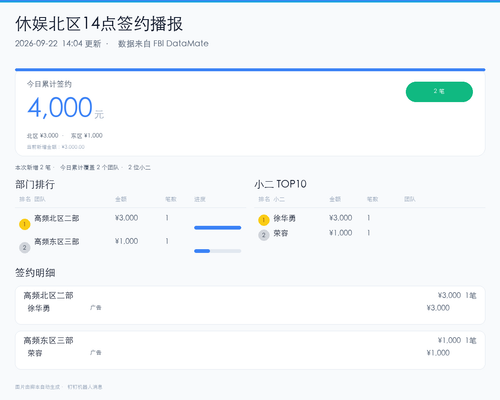Click the 广告 tag next to 荣容

pyautogui.click(x=96, y=353)
